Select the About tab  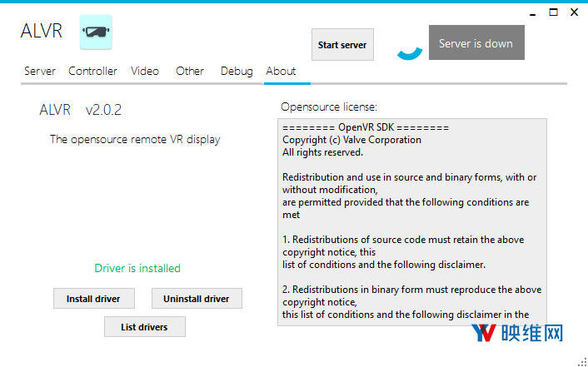[281, 72]
